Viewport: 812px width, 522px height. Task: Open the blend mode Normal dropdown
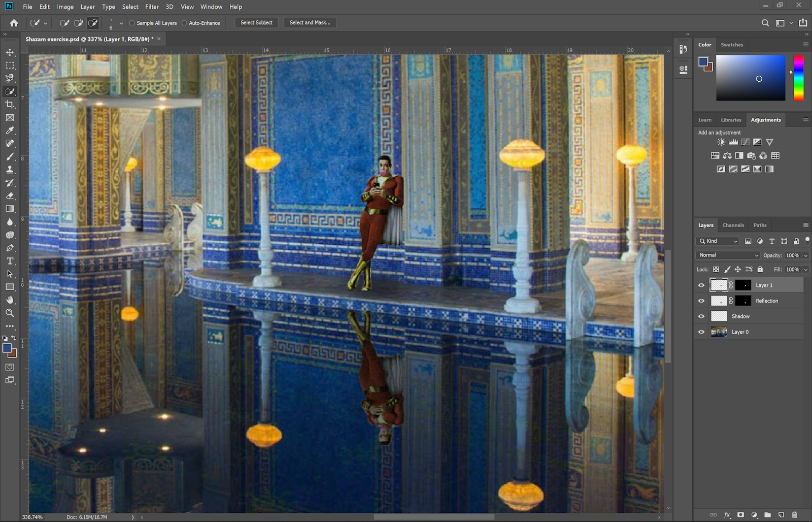(x=728, y=255)
